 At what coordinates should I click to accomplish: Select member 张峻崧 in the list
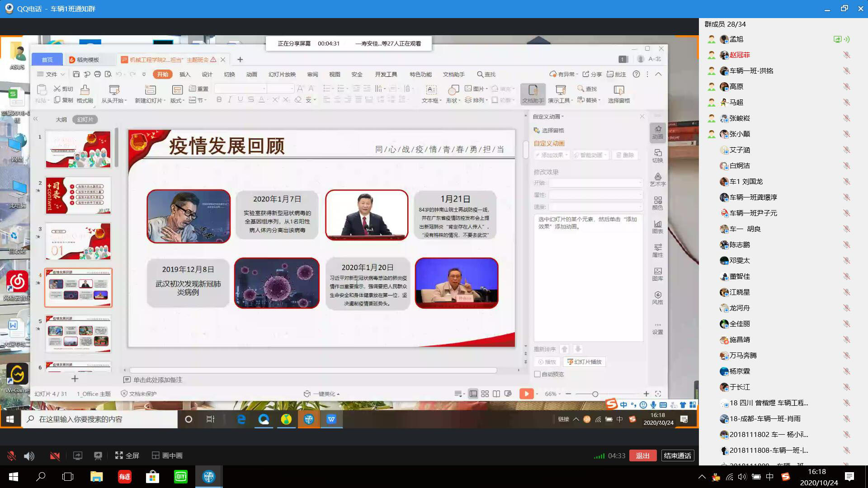click(740, 118)
